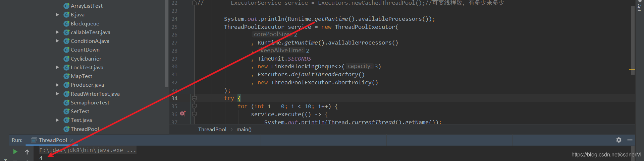Click the override gutter icon at line 36
The width and height of the screenshot is (644, 161).
[183, 114]
